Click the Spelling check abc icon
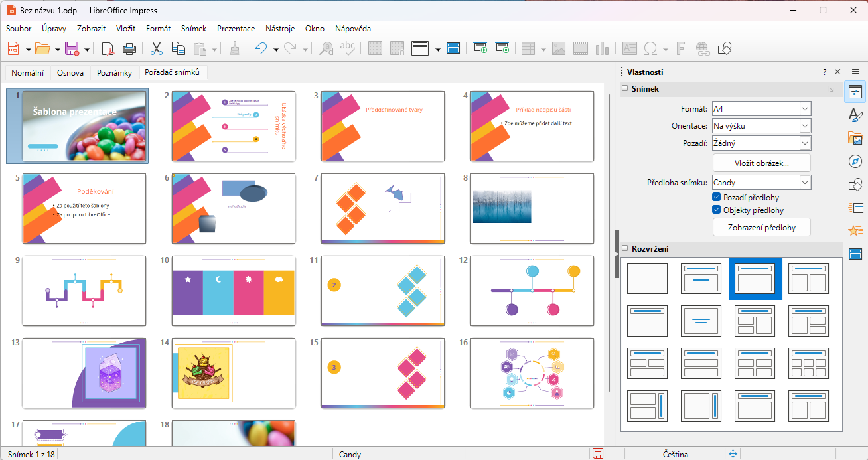868x460 pixels. (347, 48)
